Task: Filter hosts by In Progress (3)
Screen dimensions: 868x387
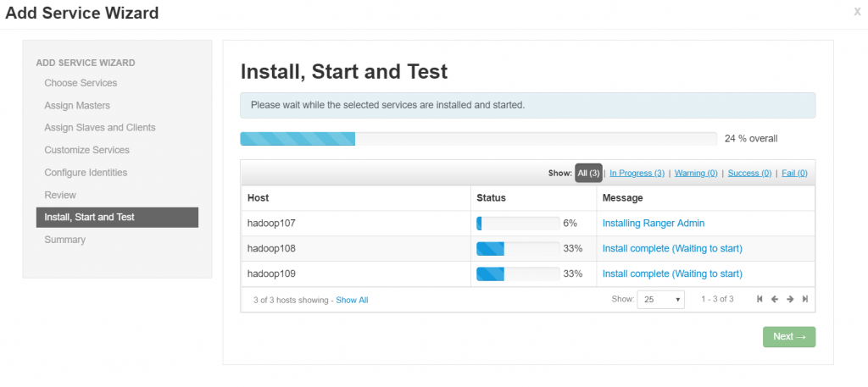Action: 637,173
